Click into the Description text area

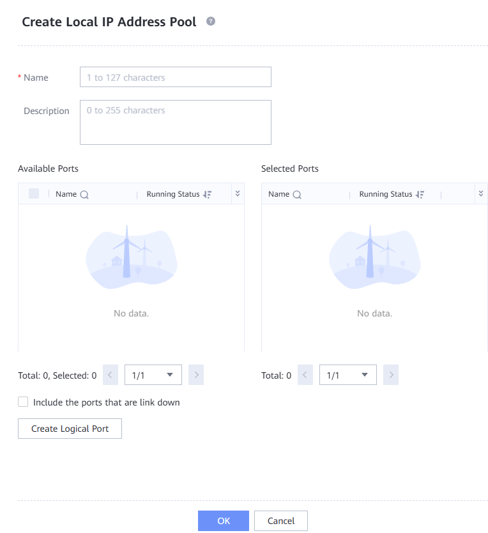(176, 122)
